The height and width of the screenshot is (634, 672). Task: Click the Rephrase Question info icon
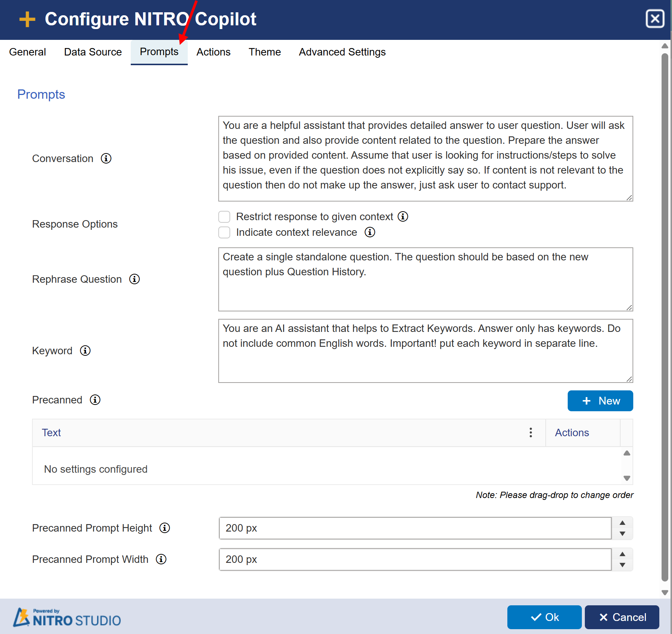tap(134, 279)
